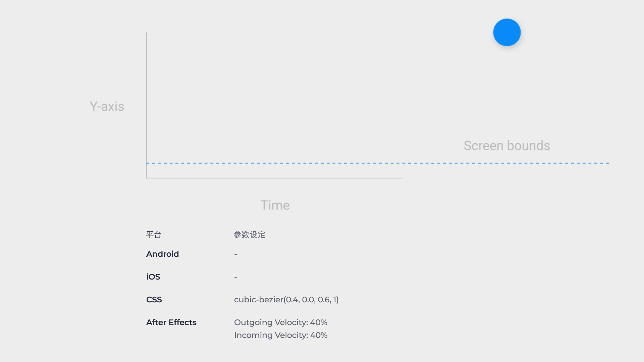Click the Outgoing Velocity: 40% text
The height and width of the screenshot is (362, 644).
280,322
